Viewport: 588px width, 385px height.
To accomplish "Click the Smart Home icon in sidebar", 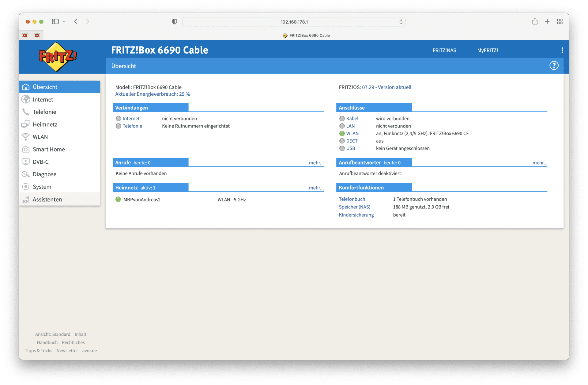I will pyautogui.click(x=26, y=149).
